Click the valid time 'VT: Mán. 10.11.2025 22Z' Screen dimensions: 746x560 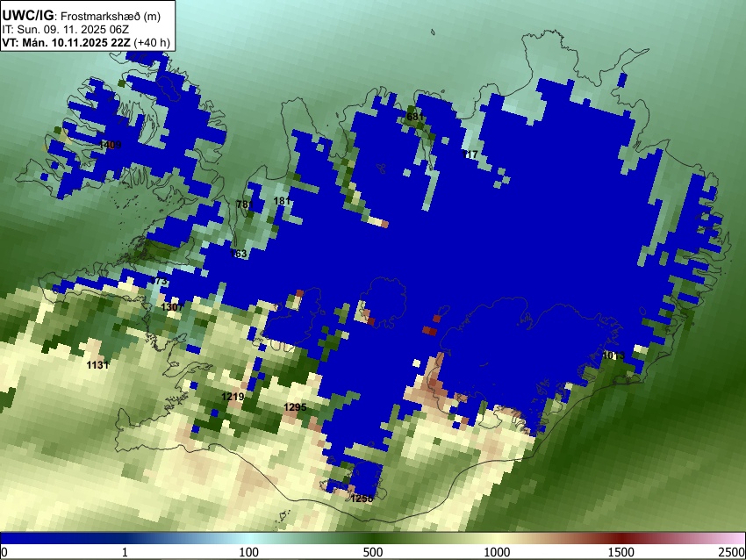click(x=66, y=42)
